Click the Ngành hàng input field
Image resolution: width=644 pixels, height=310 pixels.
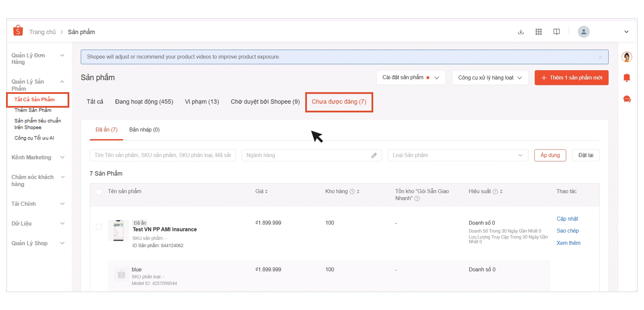tap(312, 155)
